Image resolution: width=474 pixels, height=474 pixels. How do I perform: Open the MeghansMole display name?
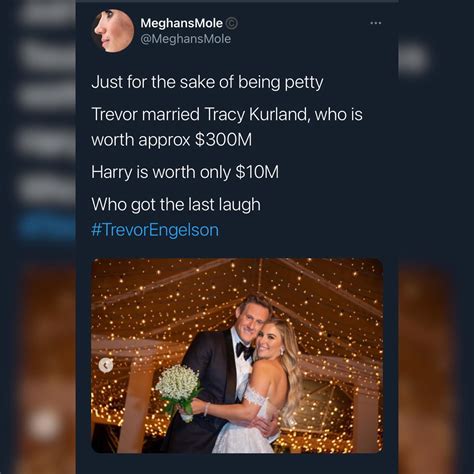(x=181, y=23)
